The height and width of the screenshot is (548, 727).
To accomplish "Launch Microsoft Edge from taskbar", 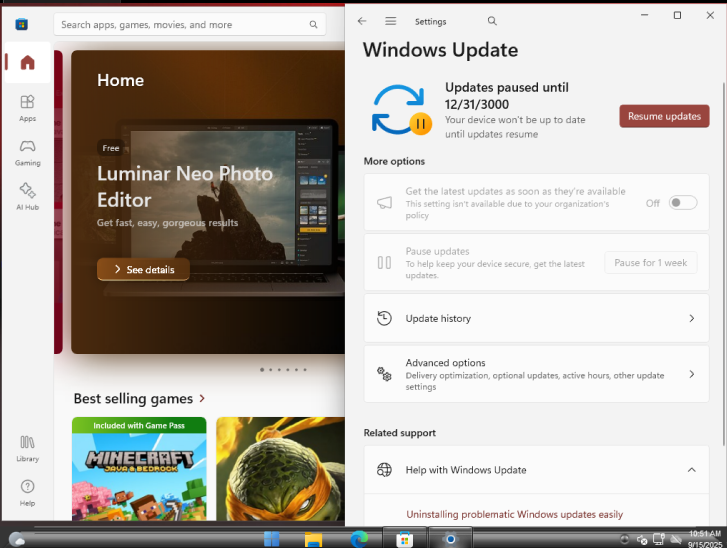I will 359,539.
